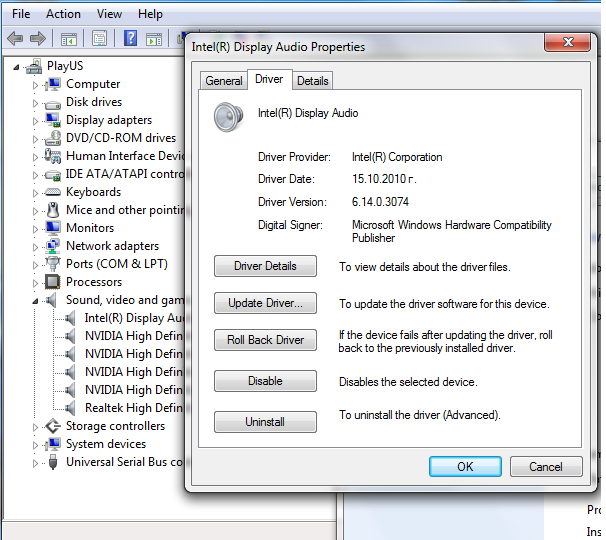Click the Keyboards category icon

(53, 192)
